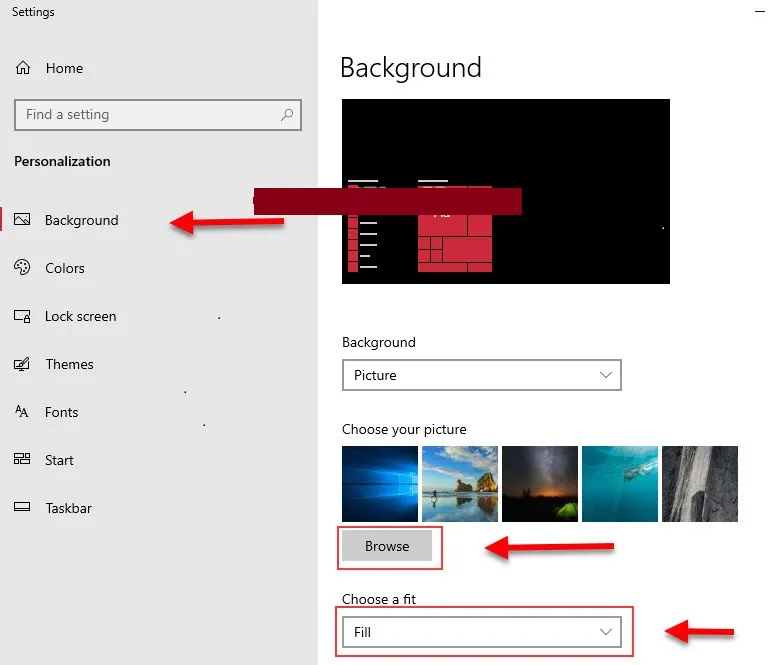The height and width of the screenshot is (665, 773).
Task: Click the Home icon in sidebar
Action: 23,68
